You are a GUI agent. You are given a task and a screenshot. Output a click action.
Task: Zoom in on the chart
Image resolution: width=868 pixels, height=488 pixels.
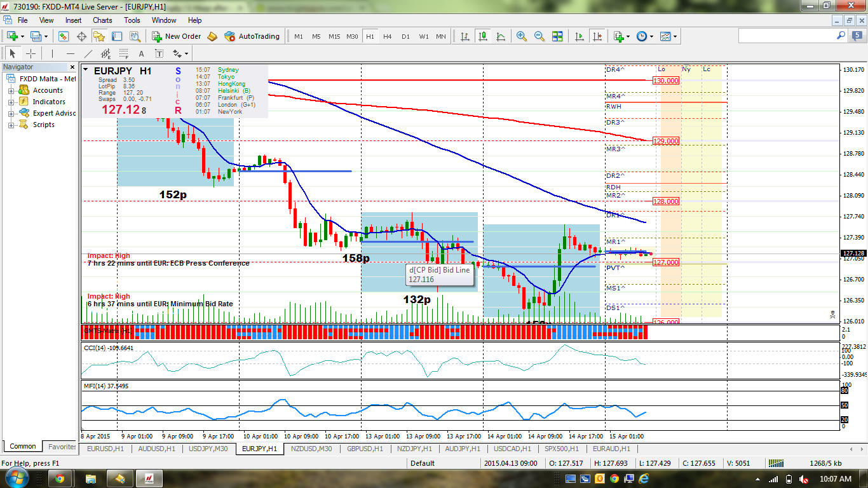pos(522,36)
